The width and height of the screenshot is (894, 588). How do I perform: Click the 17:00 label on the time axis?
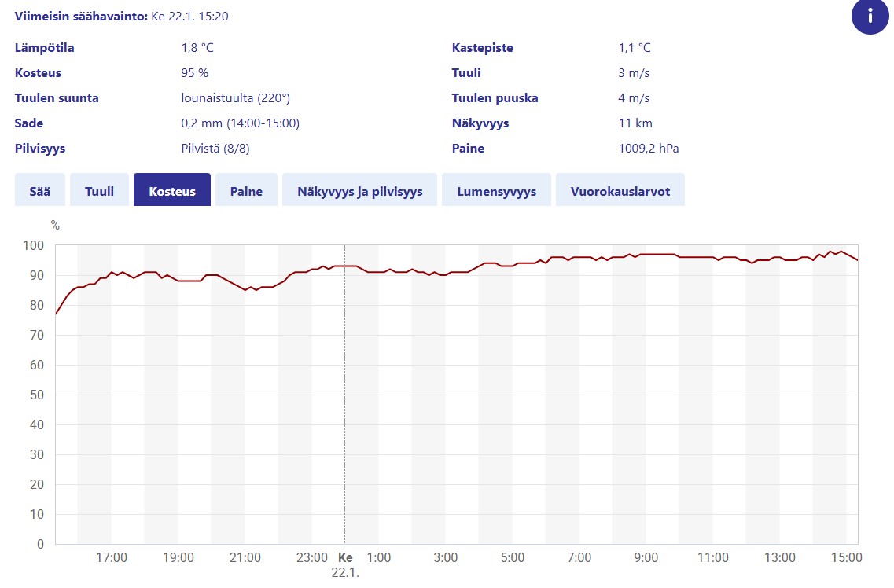pyautogui.click(x=112, y=558)
